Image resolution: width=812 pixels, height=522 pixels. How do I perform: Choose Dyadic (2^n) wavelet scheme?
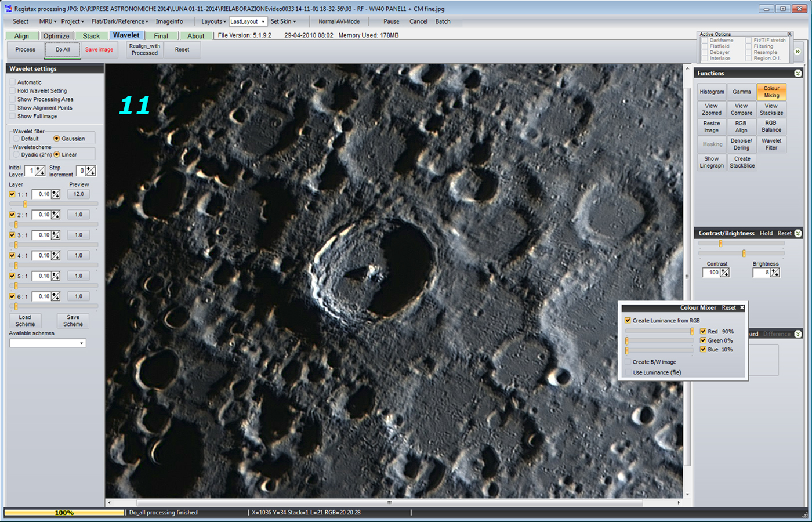pos(16,155)
